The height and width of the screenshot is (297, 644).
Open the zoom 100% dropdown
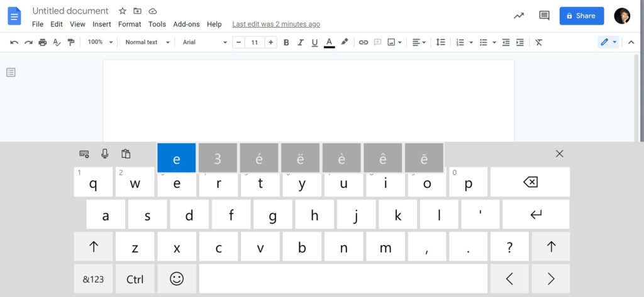pyautogui.click(x=100, y=42)
